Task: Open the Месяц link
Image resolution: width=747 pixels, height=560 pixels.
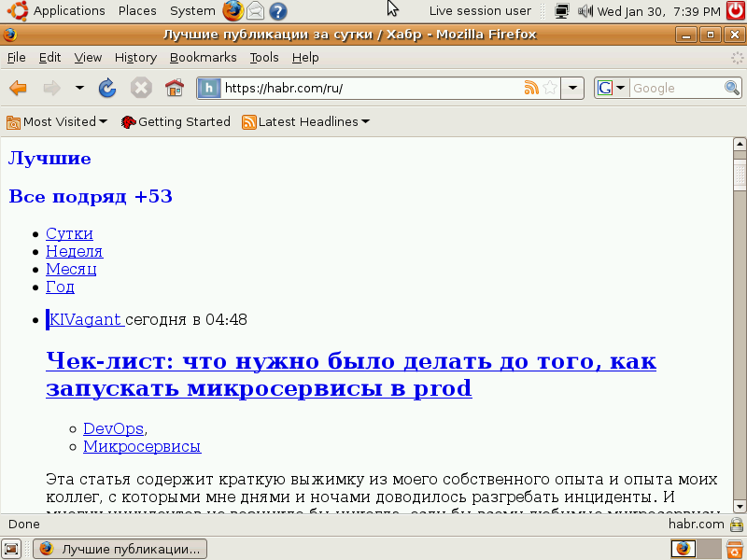Action: [71, 269]
